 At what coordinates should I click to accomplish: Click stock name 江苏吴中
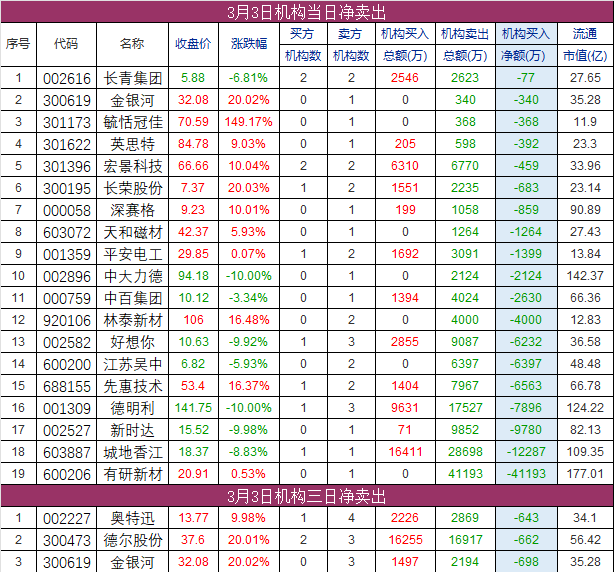(133, 365)
